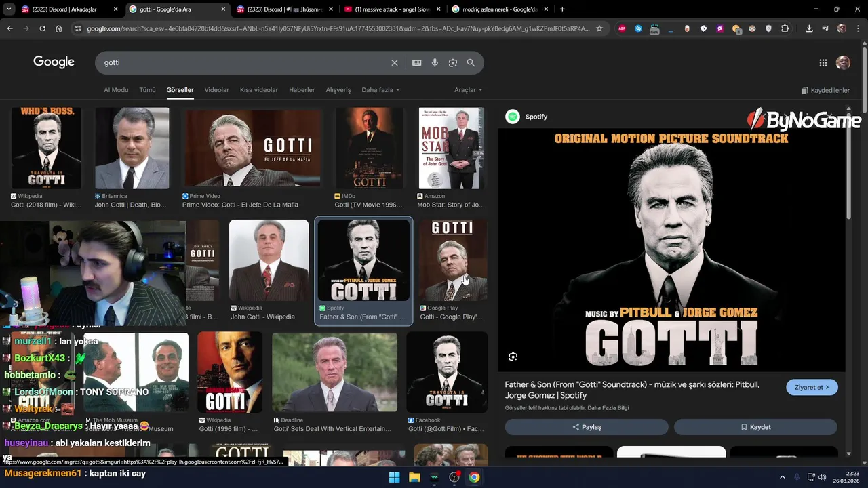Bookmark this page with the star icon

click(x=599, y=28)
